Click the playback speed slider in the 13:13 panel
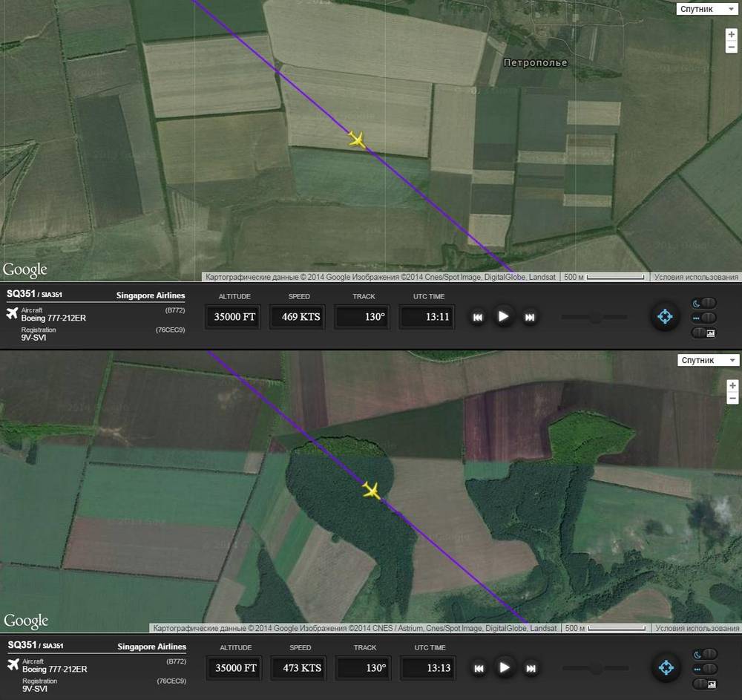 (x=596, y=668)
